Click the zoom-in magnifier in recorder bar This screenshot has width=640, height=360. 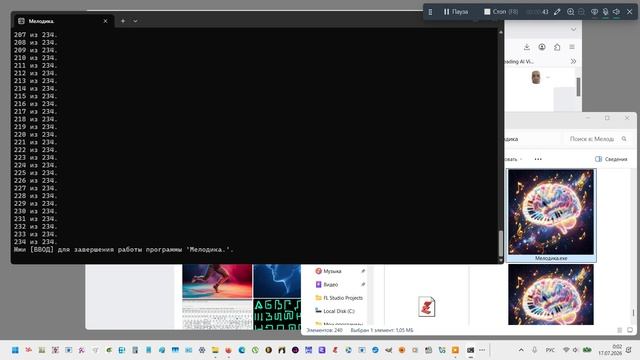coord(571,12)
